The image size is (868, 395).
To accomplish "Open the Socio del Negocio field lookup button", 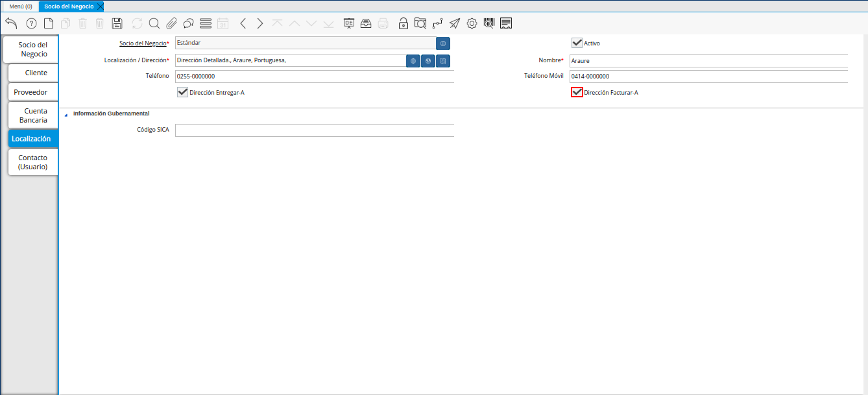I will [443, 43].
